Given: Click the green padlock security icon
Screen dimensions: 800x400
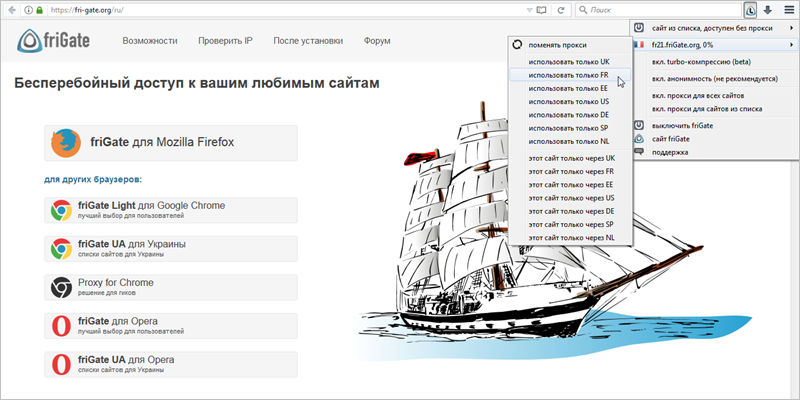Looking at the screenshot, I should 39,10.
